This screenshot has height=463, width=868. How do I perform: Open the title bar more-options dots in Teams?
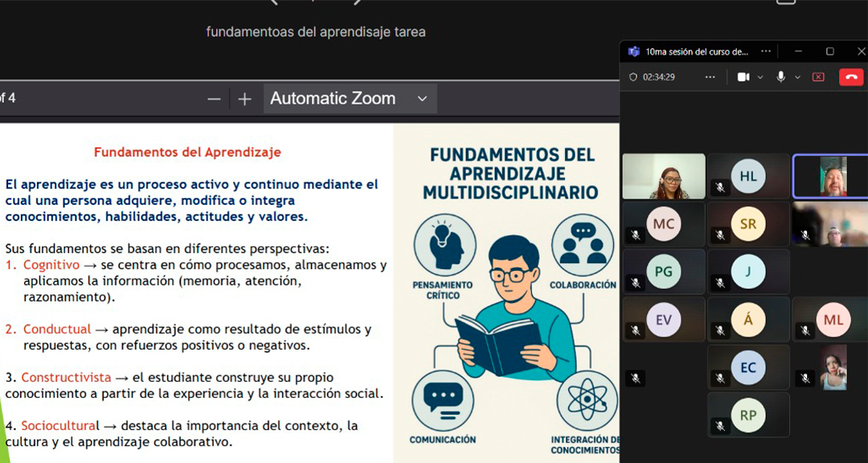[766, 51]
